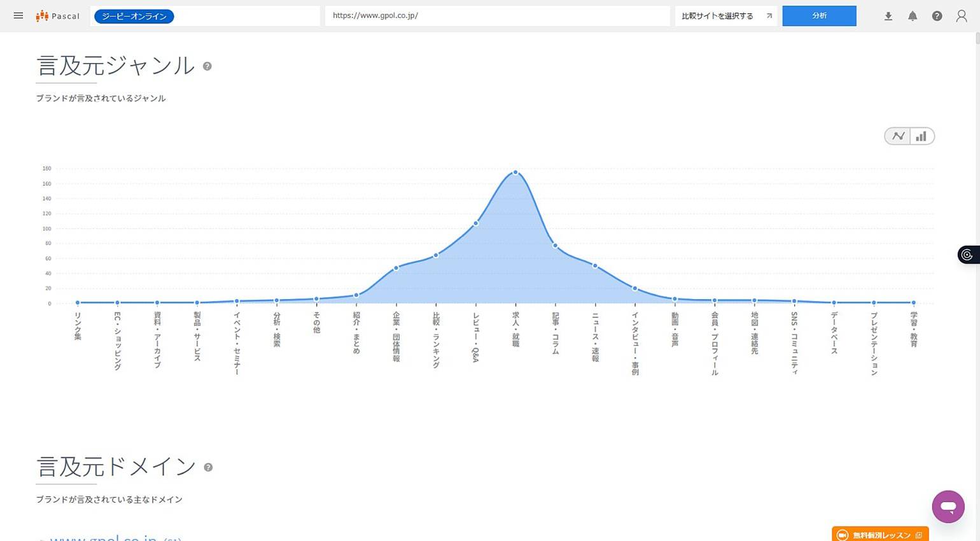Viewport: 980px width, 541px height.
Task: Open the chat support bubble
Action: (x=948, y=506)
